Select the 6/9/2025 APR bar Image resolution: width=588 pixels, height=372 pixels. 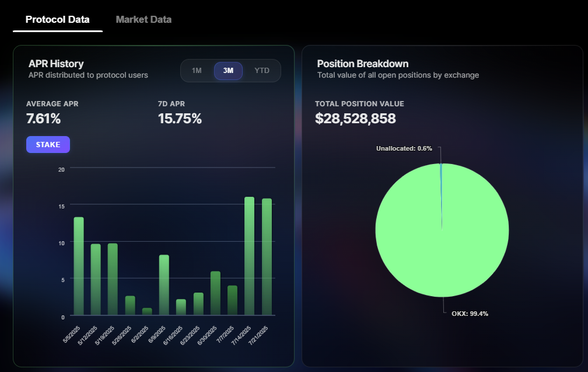click(164, 285)
